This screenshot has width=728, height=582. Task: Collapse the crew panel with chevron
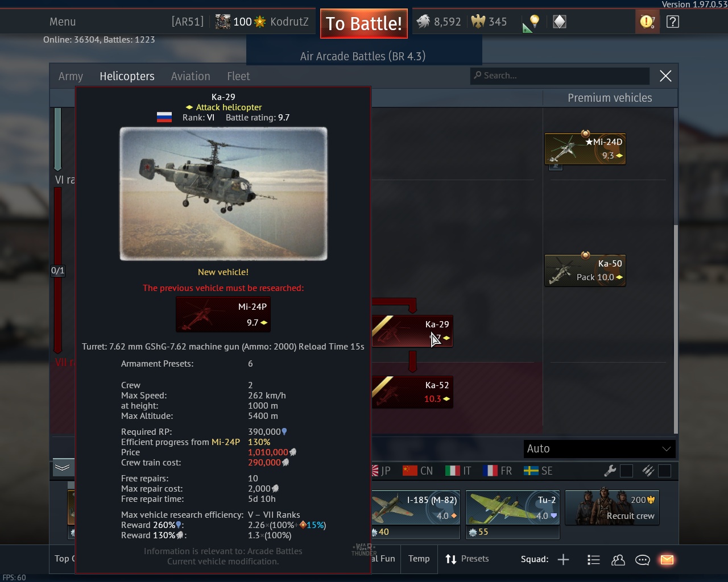[63, 467]
